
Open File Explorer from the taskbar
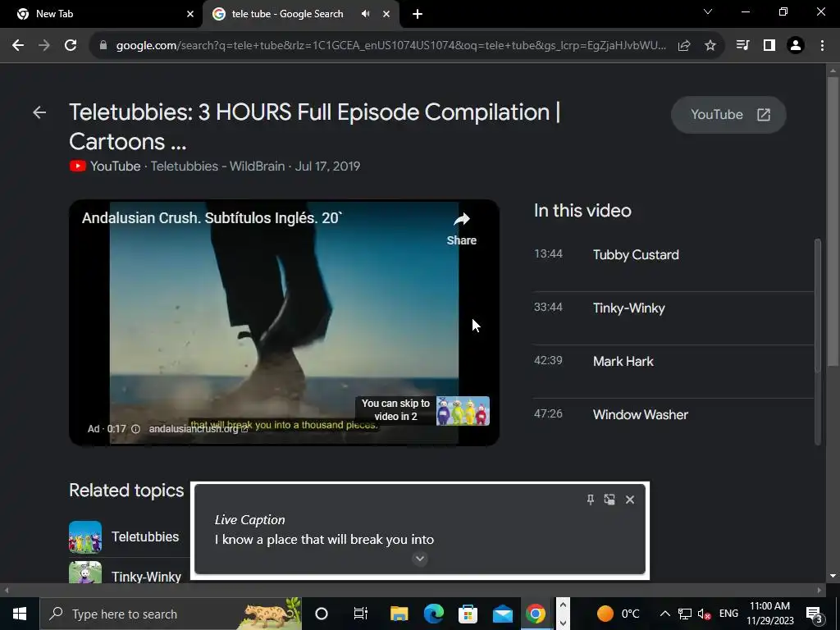pyautogui.click(x=399, y=614)
